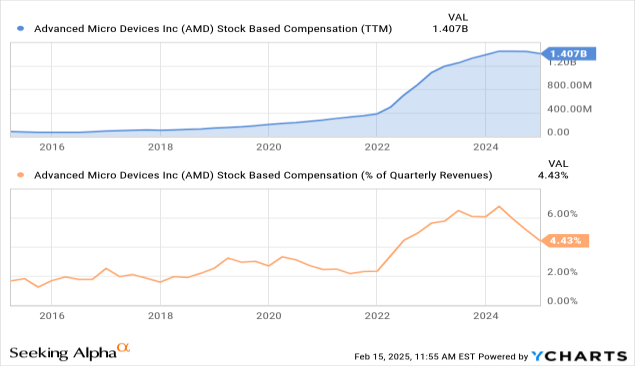Click the alpha symbol in Seeking Alpha logo
635x366 pixels.
[124, 348]
